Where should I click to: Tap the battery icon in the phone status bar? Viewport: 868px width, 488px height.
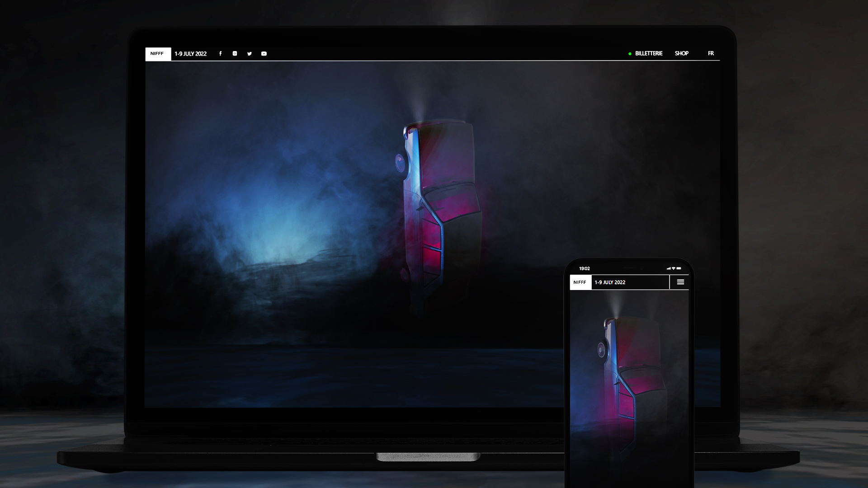[x=679, y=268]
